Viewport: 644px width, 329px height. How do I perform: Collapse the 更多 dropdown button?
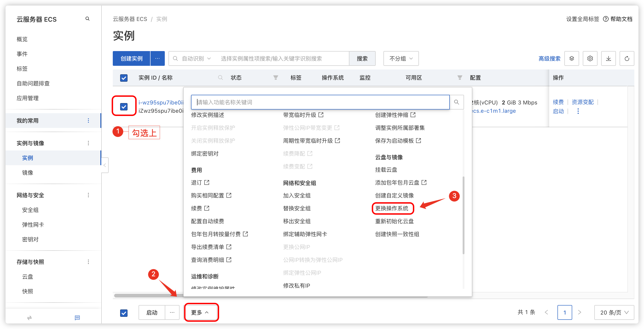click(x=200, y=312)
